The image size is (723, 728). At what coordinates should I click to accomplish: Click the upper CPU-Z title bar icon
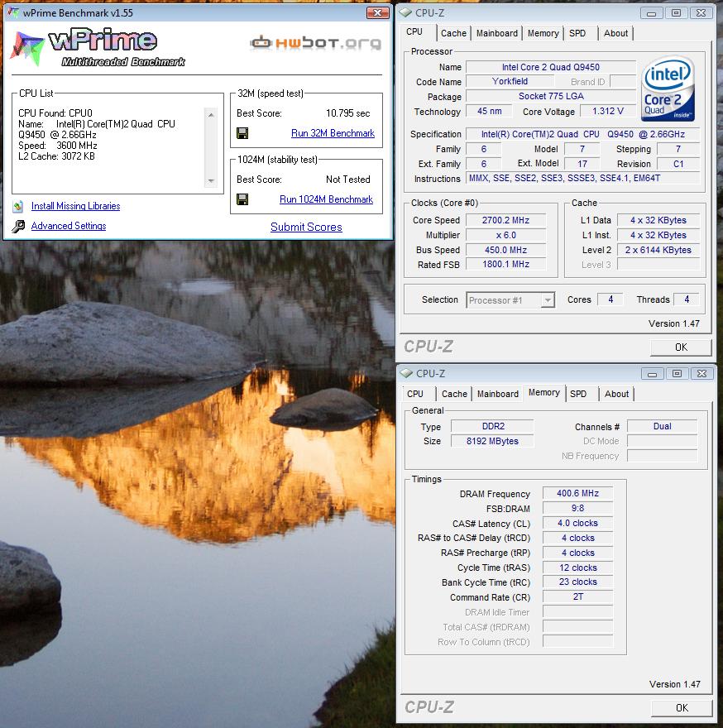(405, 12)
